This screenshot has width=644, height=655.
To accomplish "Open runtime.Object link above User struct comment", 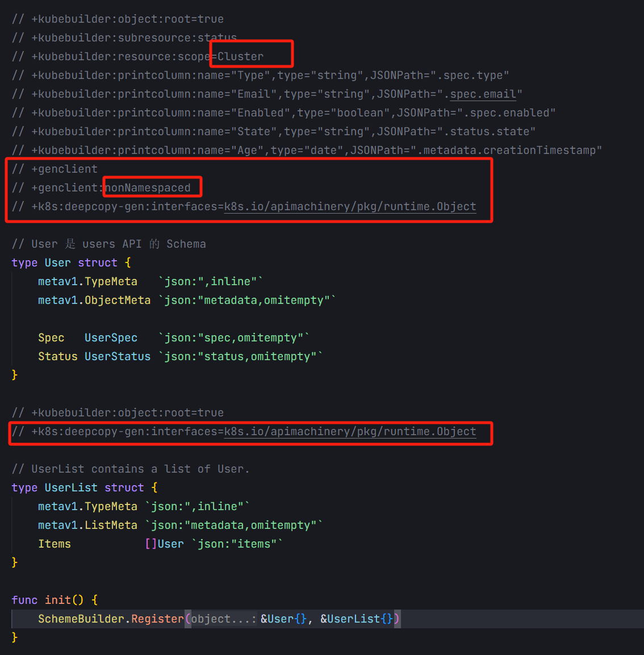I will (350, 206).
